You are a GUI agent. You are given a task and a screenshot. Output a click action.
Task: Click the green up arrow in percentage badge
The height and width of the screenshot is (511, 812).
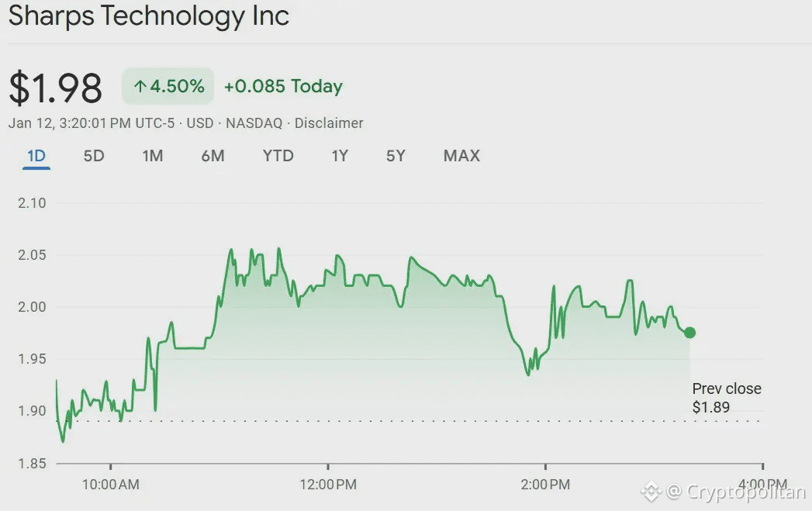[x=140, y=86]
